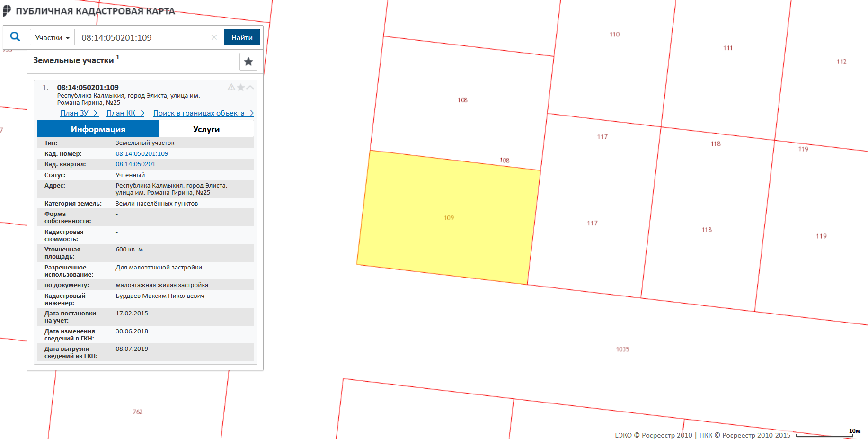Add results to favorites via the star button
Viewport: 868px width, 439px height.
click(248, 62)
